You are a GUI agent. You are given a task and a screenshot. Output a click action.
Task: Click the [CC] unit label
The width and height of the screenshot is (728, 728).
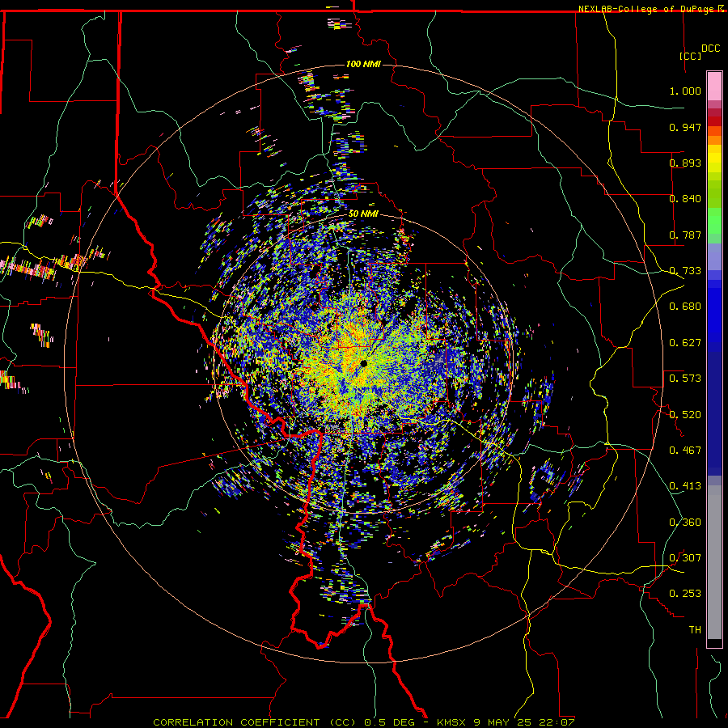(x=690, y=56)
